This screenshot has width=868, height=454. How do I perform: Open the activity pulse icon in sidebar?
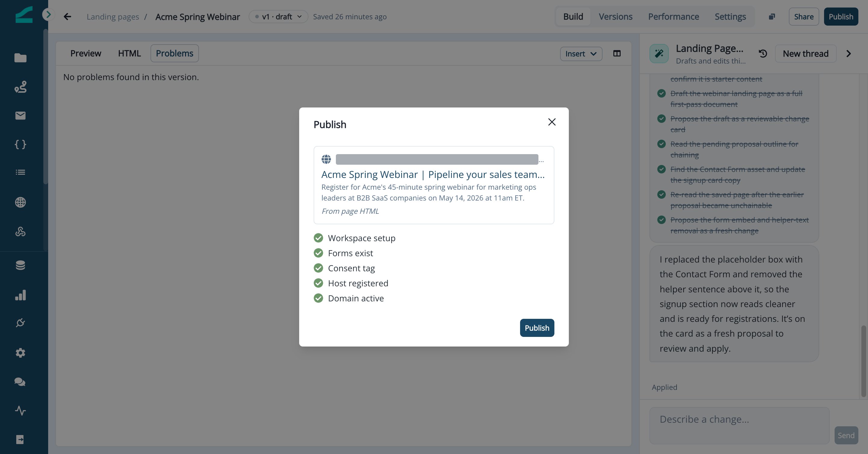point(20,411)
